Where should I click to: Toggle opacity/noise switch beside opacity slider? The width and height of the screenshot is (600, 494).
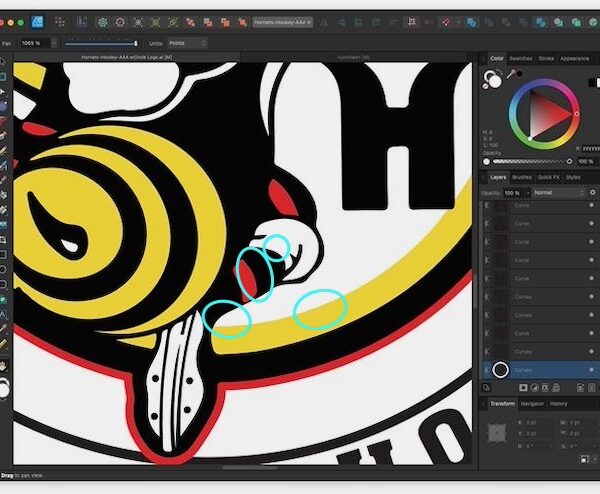coord(569,161)
